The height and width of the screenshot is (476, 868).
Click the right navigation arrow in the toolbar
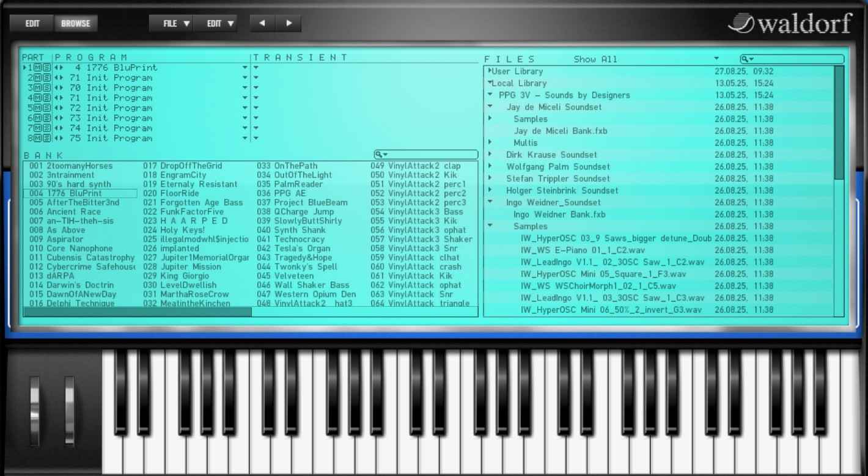coord(289,23)
